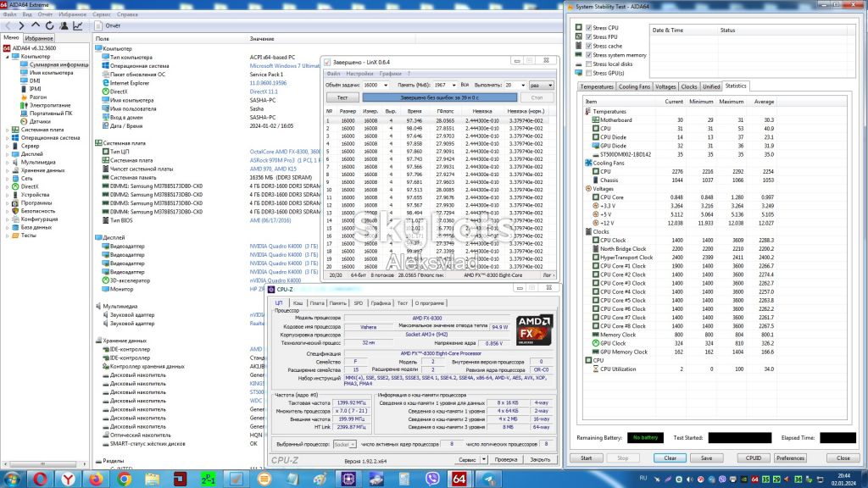Switch to Cooling Fans tab
The width and height of the screenshot is (868, 488).
pyautogui.click(x=634, y=87)
